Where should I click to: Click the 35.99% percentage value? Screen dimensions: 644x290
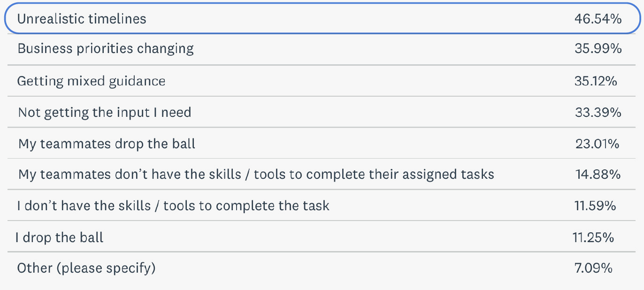tap(598, 48)
